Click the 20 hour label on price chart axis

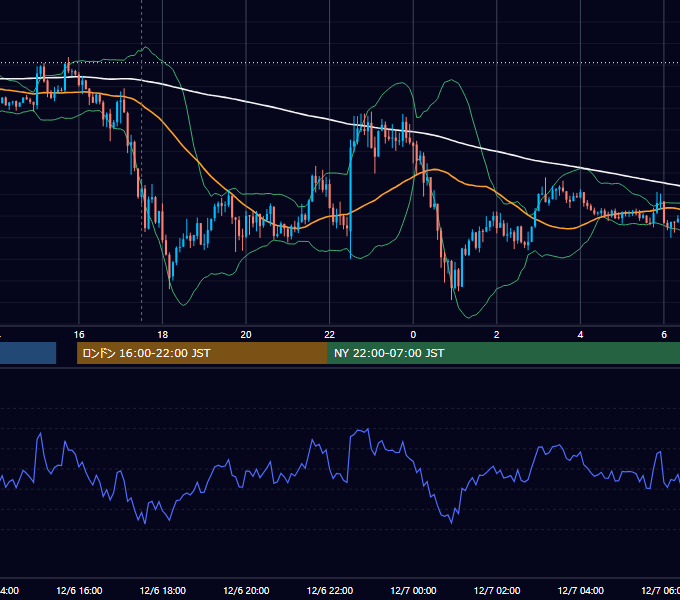246,335
